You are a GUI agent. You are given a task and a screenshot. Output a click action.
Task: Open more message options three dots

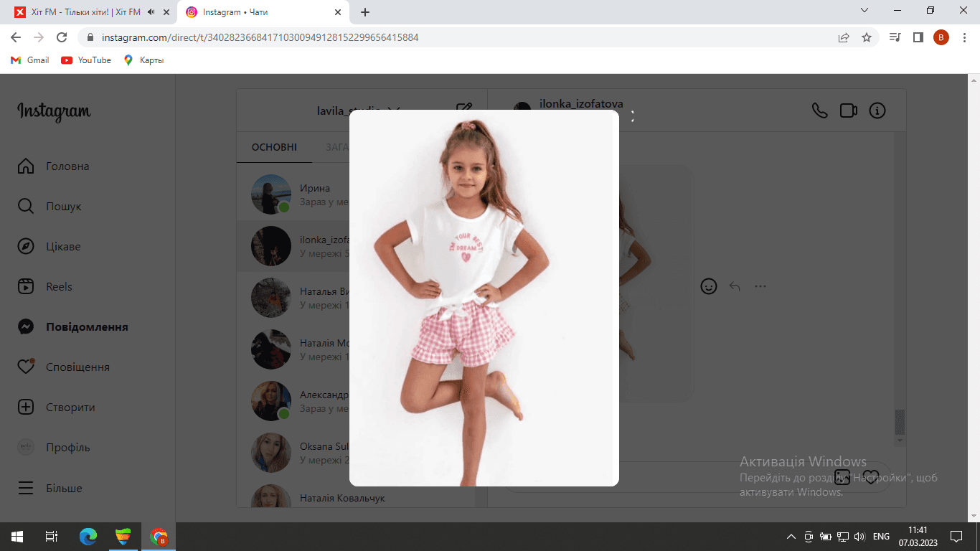(760, 286)
